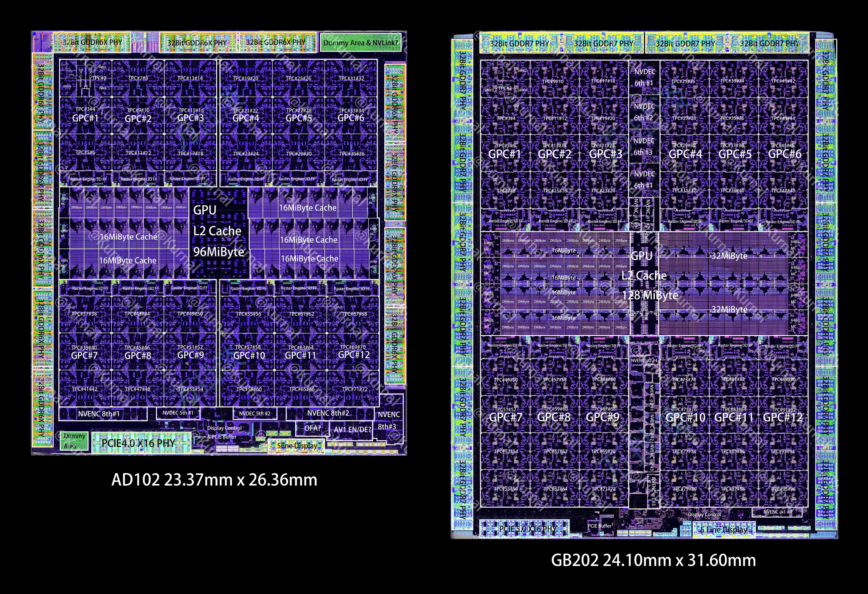Image resolution: width=868 pixels, height=594 pixels.
Task: Click the GPC#8 label on the GB202 die
Action: 554,417
